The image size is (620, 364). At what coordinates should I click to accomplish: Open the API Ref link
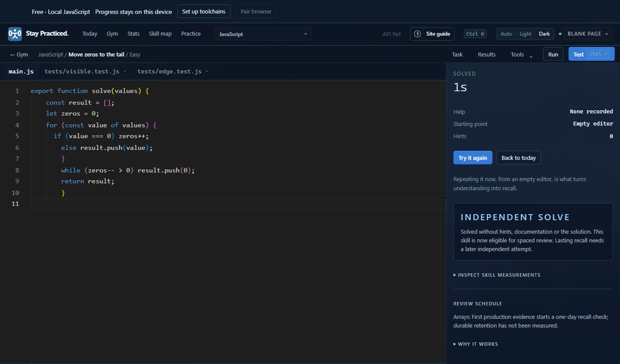tap(391, 34)
